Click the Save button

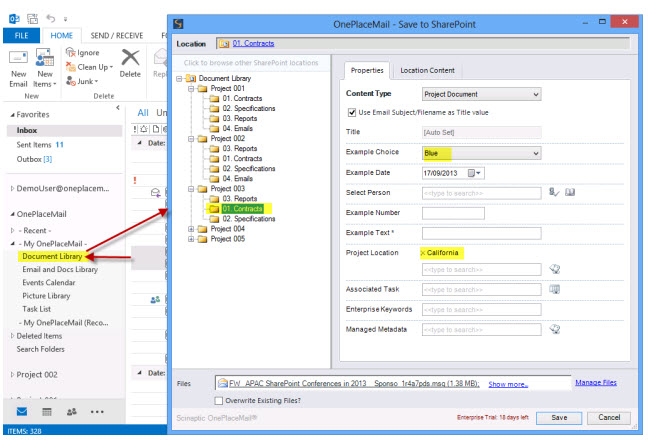click(x=559, y=417)
